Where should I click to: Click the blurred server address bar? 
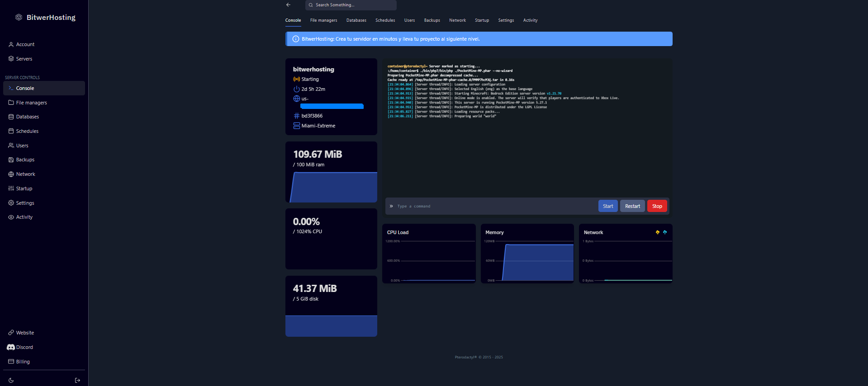[x=332, y=106]
